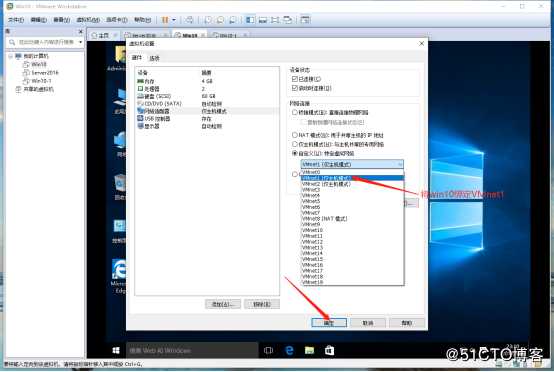Choose VMnet1 (仅主机模式) in the dropdown list
Image resolution: width=554 pixels, height=372 pixels.
(352, 178)
